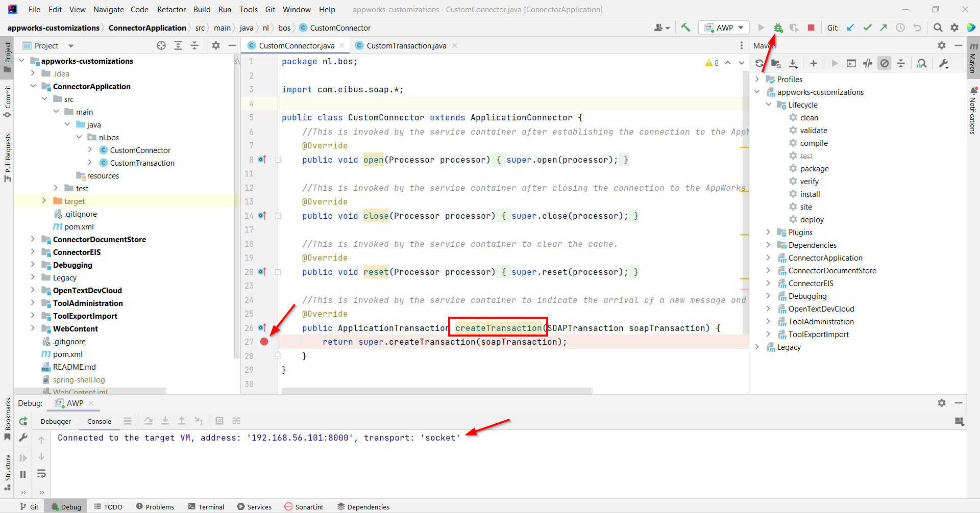The image size is (980, 513).
Task: Toggle Maven offline mode
Action: point(868,64)
